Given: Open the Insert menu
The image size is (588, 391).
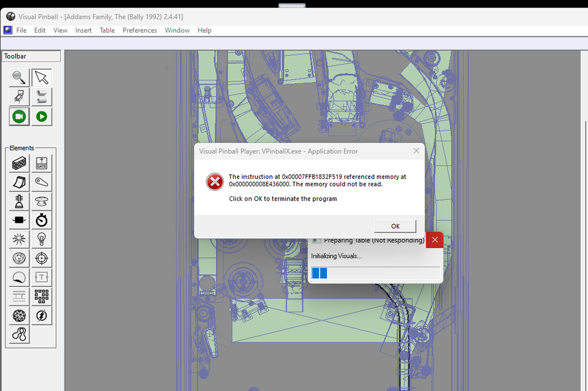Looking at the screenshot, I should click(83, 30).
